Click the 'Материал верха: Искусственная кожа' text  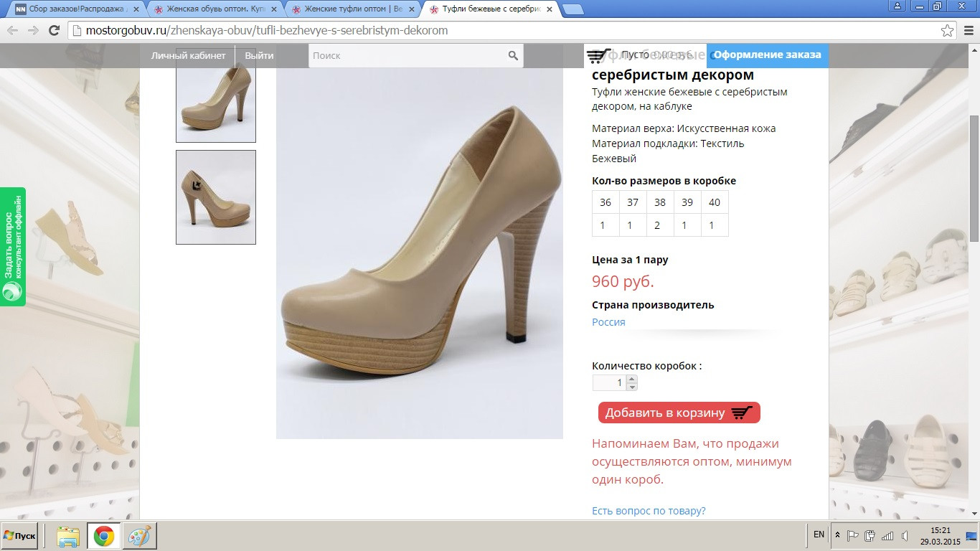(684, 128)
